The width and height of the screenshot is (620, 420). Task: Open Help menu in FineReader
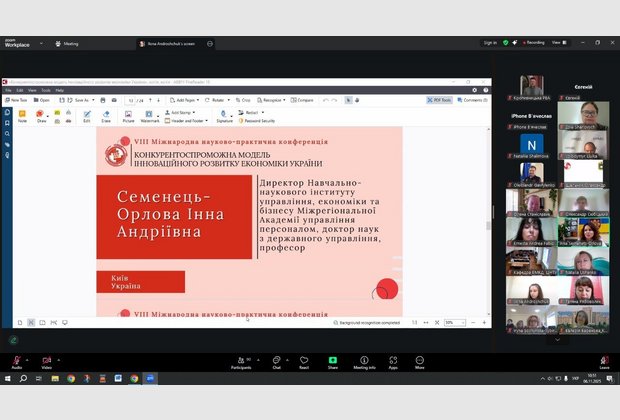coord(59,91)
